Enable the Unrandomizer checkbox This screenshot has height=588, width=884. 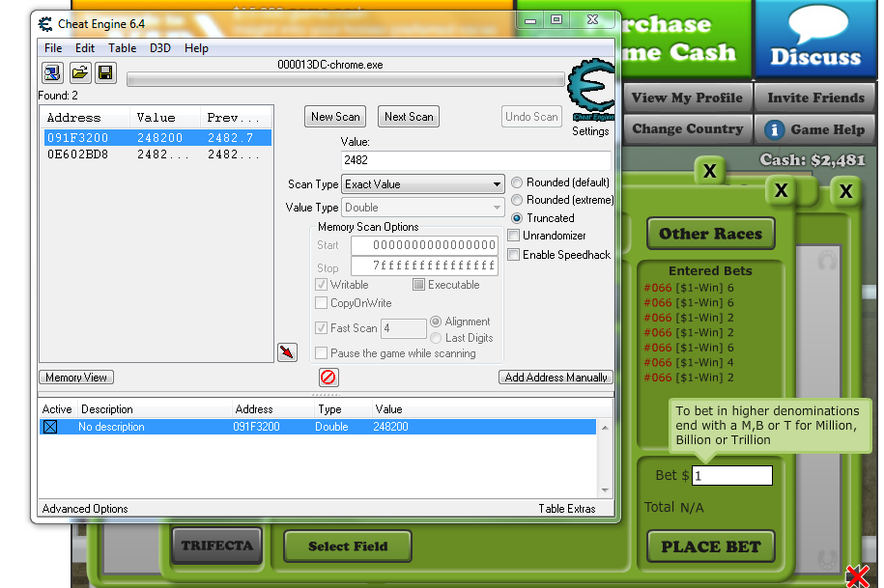coord(514,236)
